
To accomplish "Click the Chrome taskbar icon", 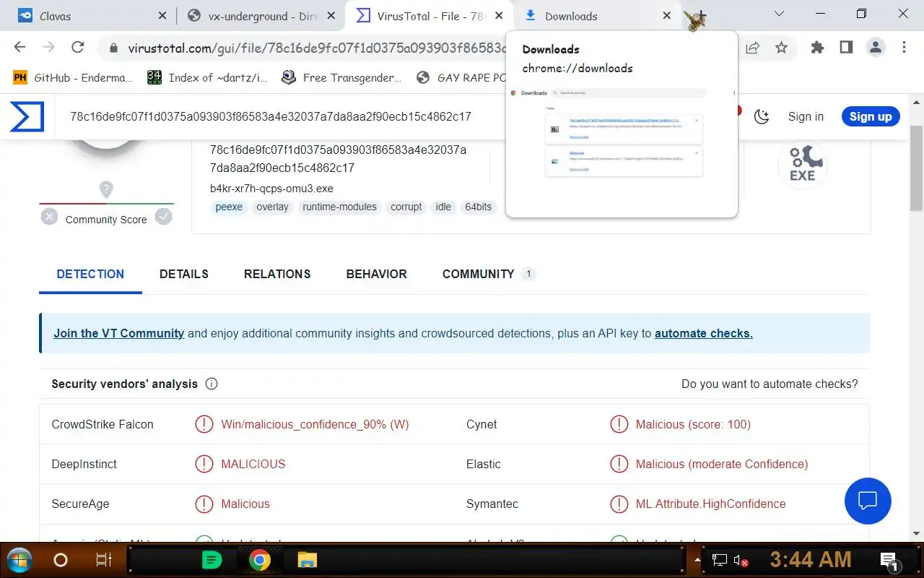I will pyautogui.click(x=260, y=560).
